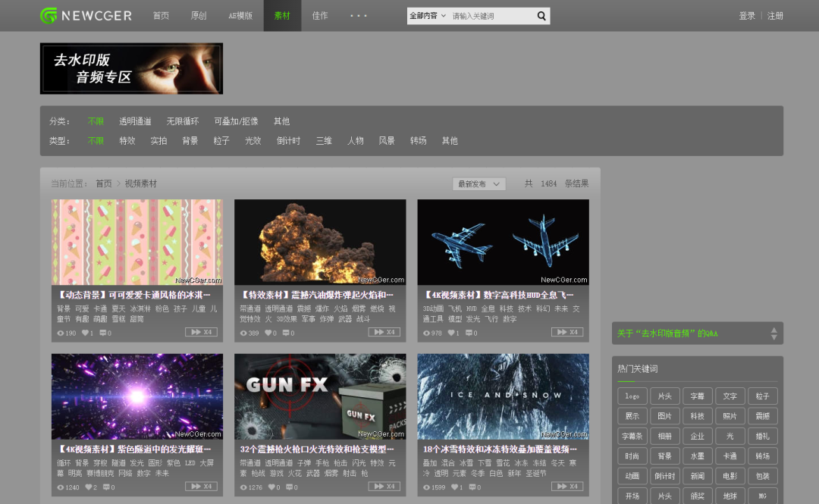Click the X4 speed icon on ice cream card
This screenshot has height=504, width=819.
(201, 332)
